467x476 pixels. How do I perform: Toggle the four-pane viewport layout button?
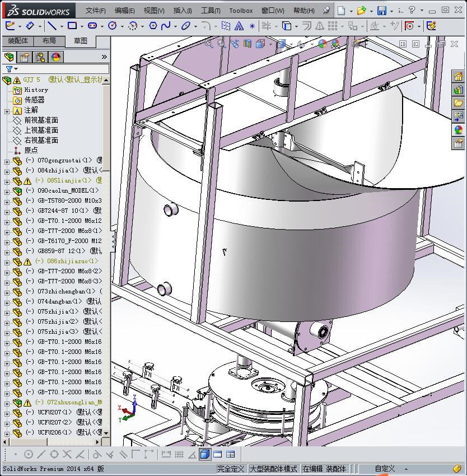(x=230, y=454)
